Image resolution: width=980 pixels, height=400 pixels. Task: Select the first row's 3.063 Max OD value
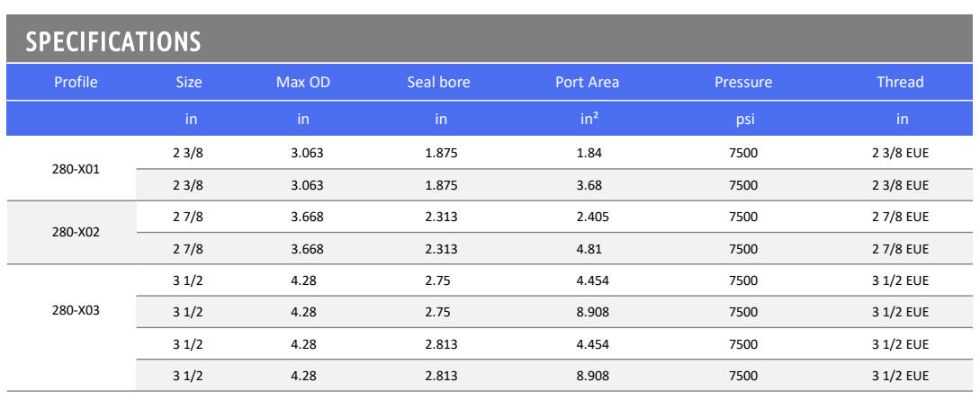click(x=308, y=153)
